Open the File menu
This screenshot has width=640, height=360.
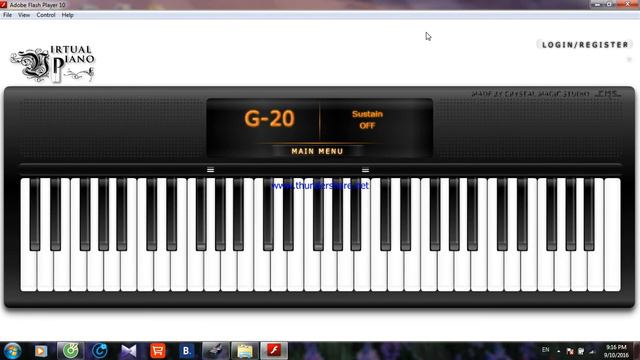[7, 15]
